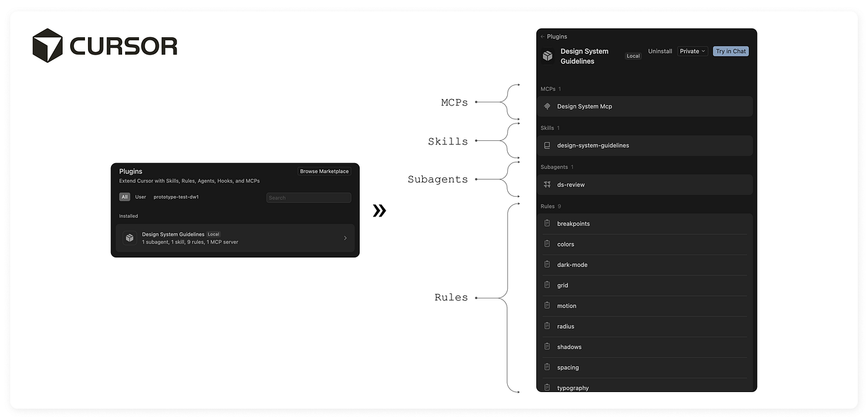Expand Design System Guidelines with chevron
The width and height of the screenshot is (868, 420).
click(345, 238)
